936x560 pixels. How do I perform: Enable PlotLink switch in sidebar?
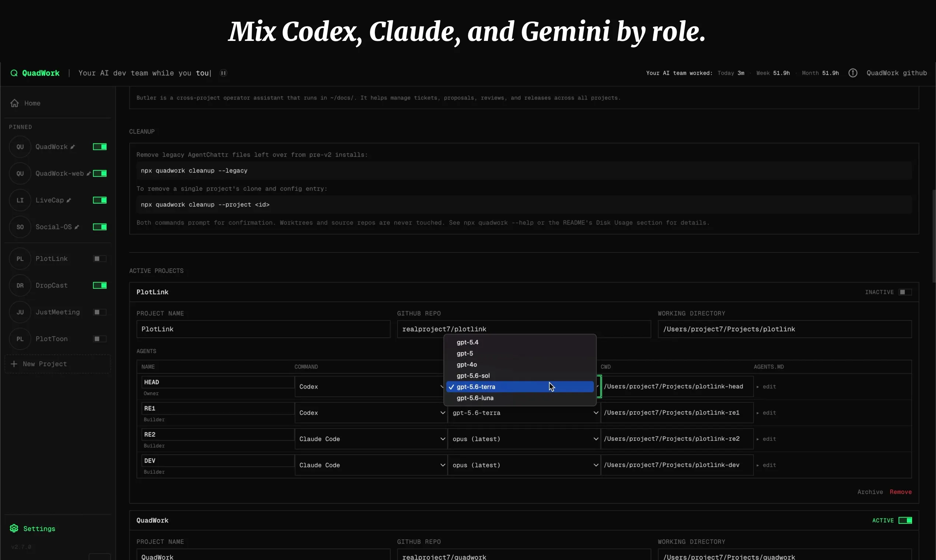coord(99,259)
